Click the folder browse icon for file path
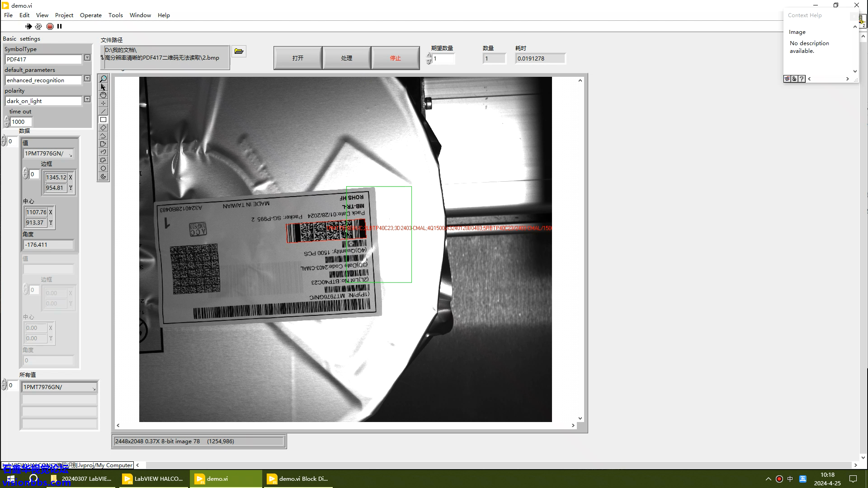The height and width of the screenshot is (488, 868). (x=239, y=52)
